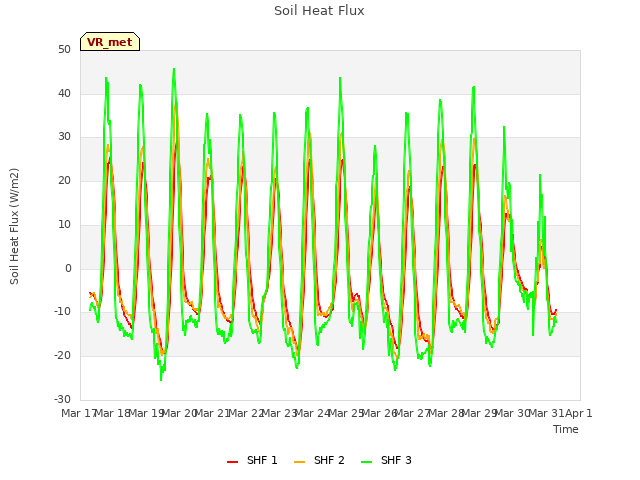
Task: Click the -20 y-axis tick label
Action: [62, 356]
